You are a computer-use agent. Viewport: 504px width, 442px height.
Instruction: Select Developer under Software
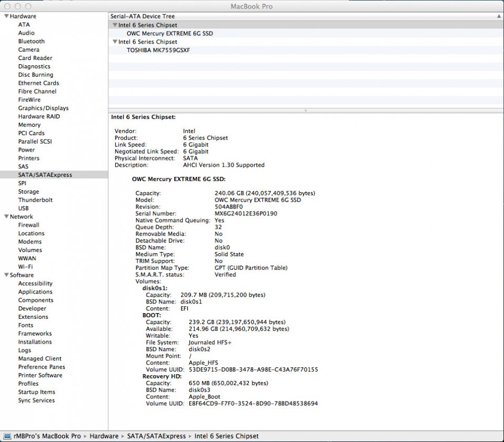click(32, 309)
